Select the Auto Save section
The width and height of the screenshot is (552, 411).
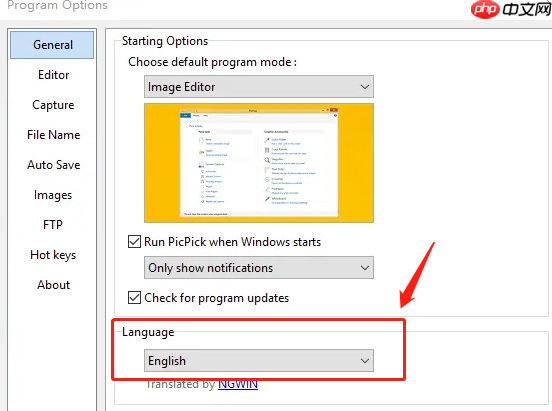click(x=54, y=165)
